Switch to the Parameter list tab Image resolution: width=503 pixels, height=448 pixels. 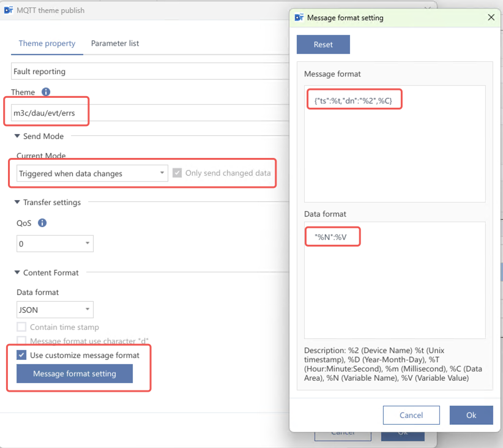point(115,43)
